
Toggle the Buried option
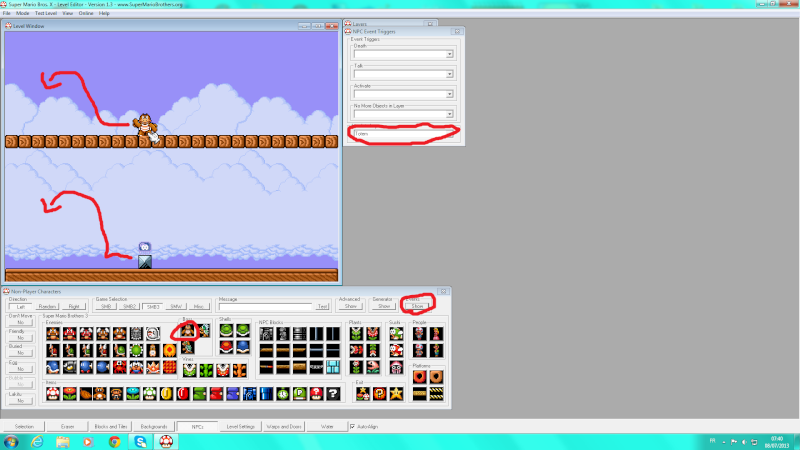pos(21,353)
